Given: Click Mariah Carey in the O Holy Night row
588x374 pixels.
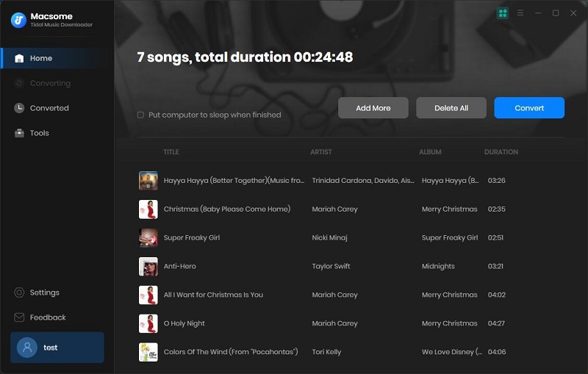Looking at the screenshot, I should click(335, 323).
